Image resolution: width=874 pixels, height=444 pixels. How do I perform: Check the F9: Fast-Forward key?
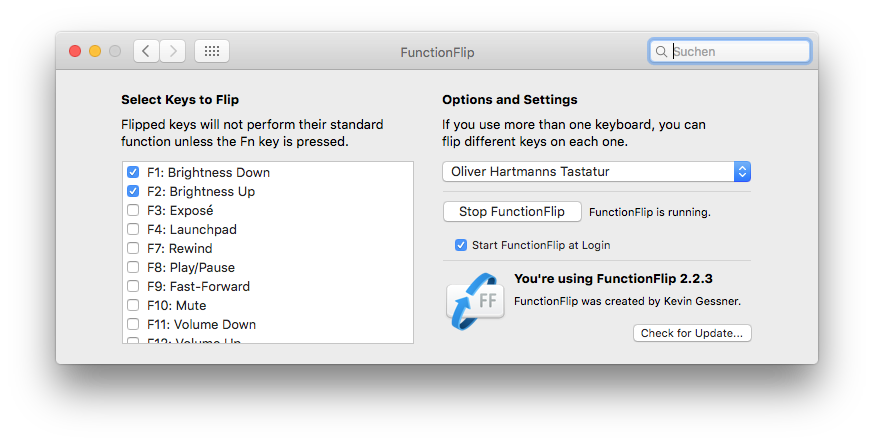pos(133,286)
